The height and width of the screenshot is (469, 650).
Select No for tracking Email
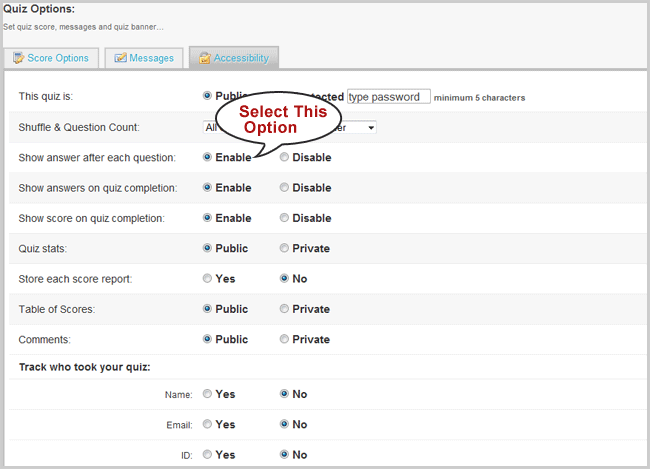[x=284, y=424]
